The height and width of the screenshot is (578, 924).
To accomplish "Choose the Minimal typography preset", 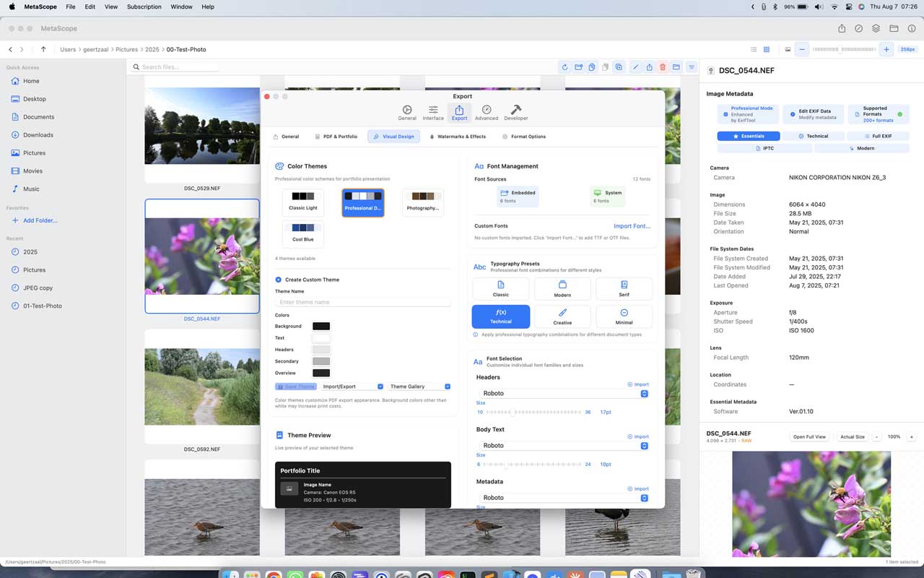I will pyautogui.click(x=624, y=316).
